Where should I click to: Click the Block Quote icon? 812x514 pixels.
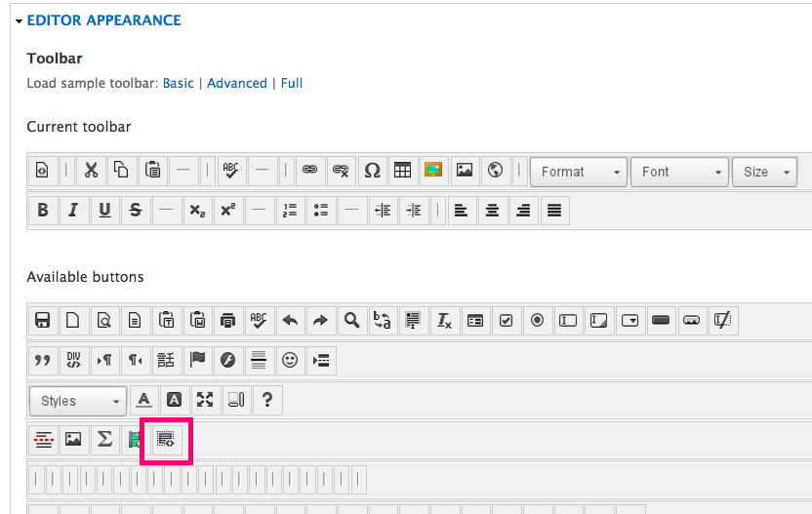coord(42,360)
